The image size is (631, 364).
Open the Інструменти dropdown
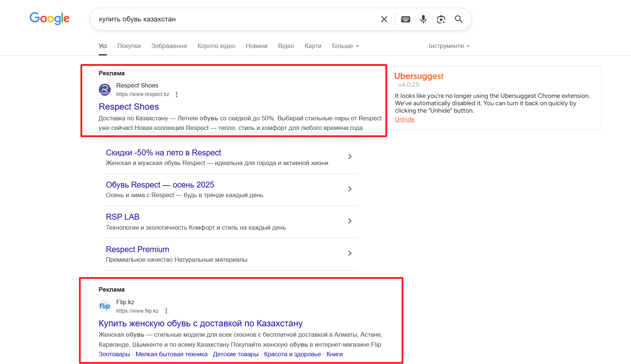click(x=449, y=46)
